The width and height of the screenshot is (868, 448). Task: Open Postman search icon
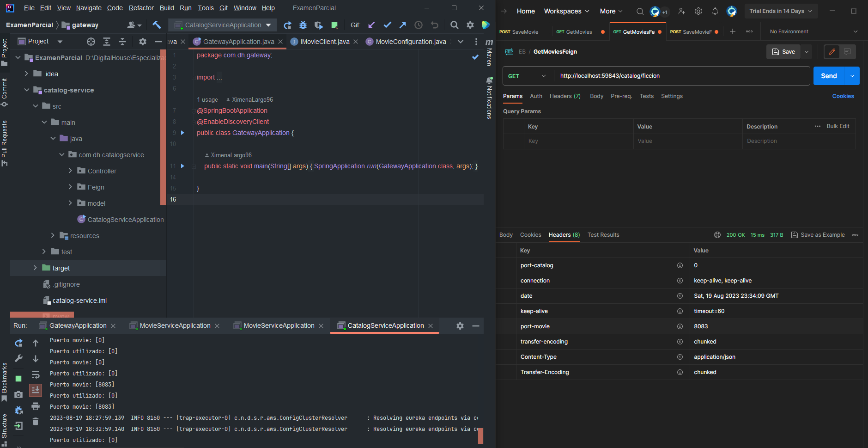pyautogui.click(x=640, y=11)
